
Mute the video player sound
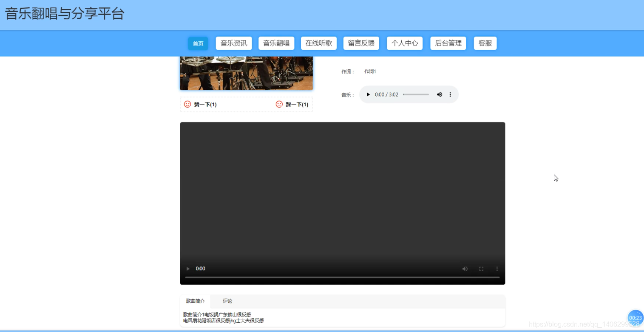pyautogui.click(x=465, y=269)
